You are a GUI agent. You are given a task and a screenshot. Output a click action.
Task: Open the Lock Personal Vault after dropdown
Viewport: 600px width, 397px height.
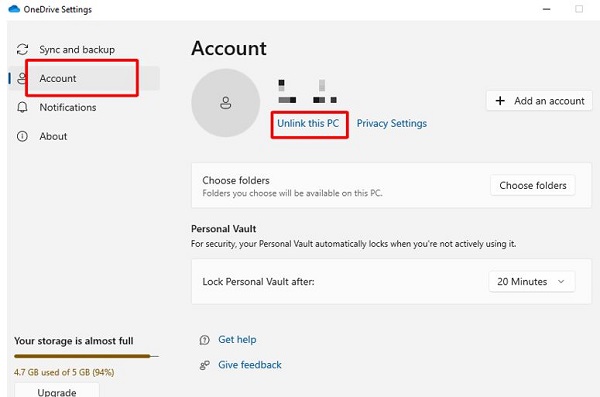point(532,281)
